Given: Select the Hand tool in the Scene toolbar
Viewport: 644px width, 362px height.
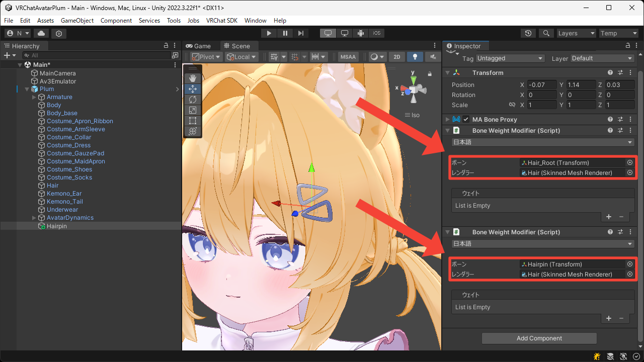Looking at the screenshot, I should coord(193,78).
